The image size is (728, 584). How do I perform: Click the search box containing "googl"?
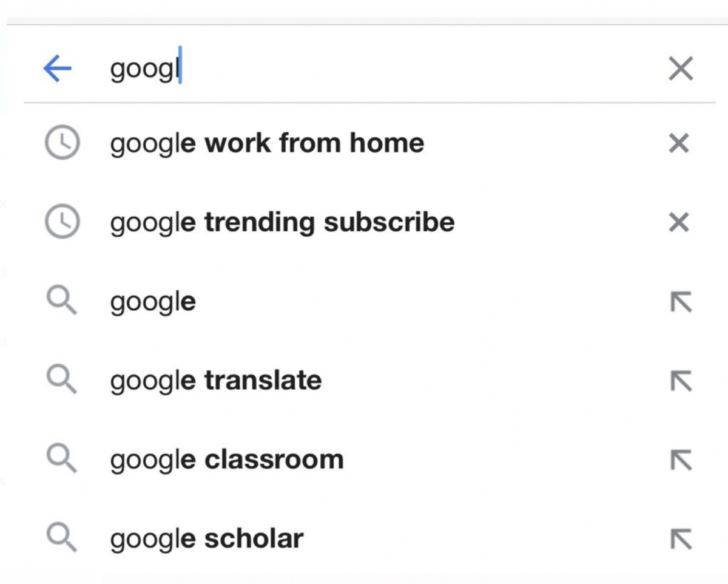pos(364,69)
